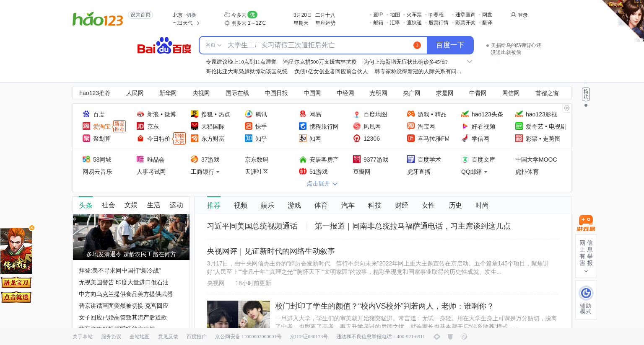Click the hao123 logo
The image size is (644, 345).
pyautogui.click(x=98, y=19)
